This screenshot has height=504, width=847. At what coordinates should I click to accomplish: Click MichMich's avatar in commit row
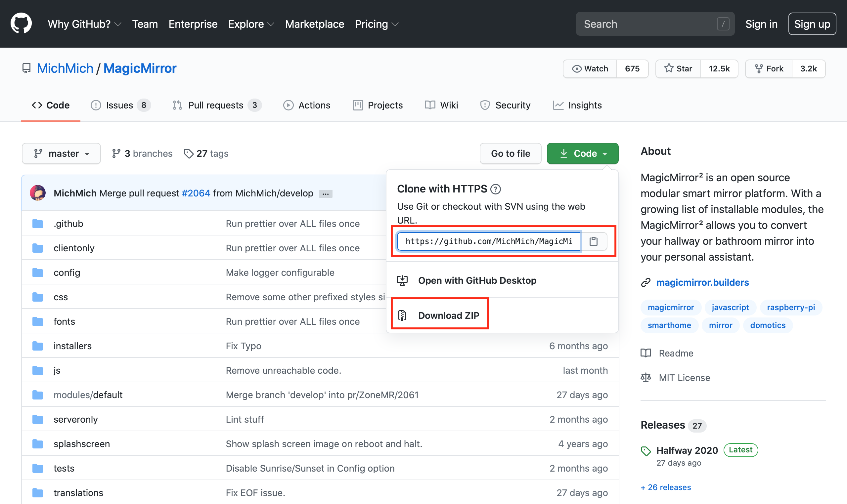pyautogui.click(x=38, y=193)
